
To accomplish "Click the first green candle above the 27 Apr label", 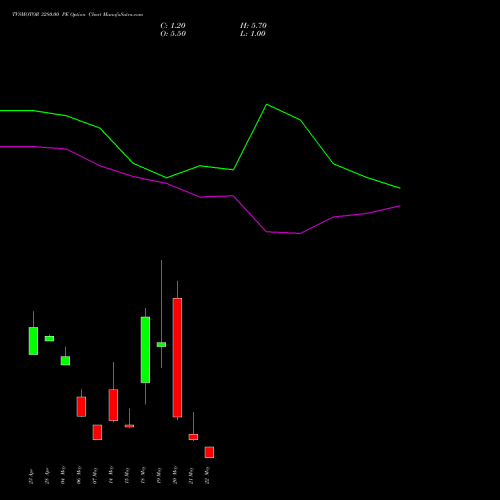I will click(x=33, y=341).
